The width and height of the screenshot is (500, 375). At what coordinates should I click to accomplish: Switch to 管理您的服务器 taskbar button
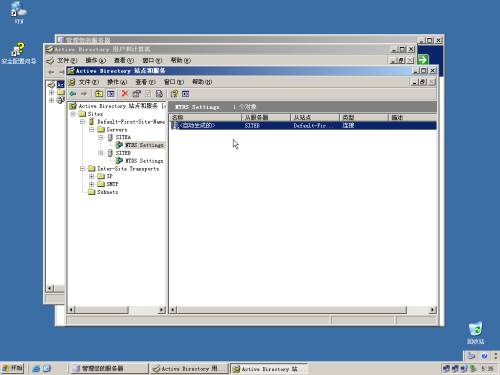(x=110, y=368)
